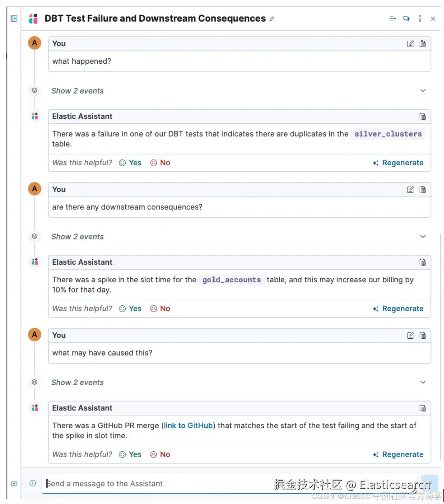The width and height of the screenshot is (444, 504).
Task: Click the pencil icon to rename the conversation
Action: click(272, 19)
